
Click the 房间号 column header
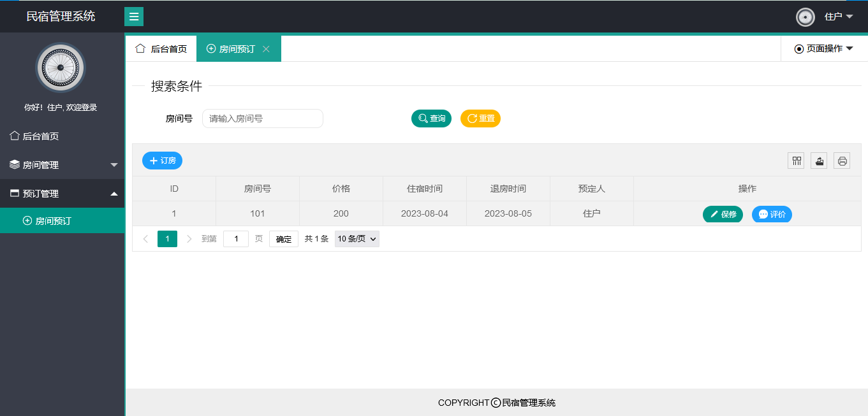tap(258, 189)
